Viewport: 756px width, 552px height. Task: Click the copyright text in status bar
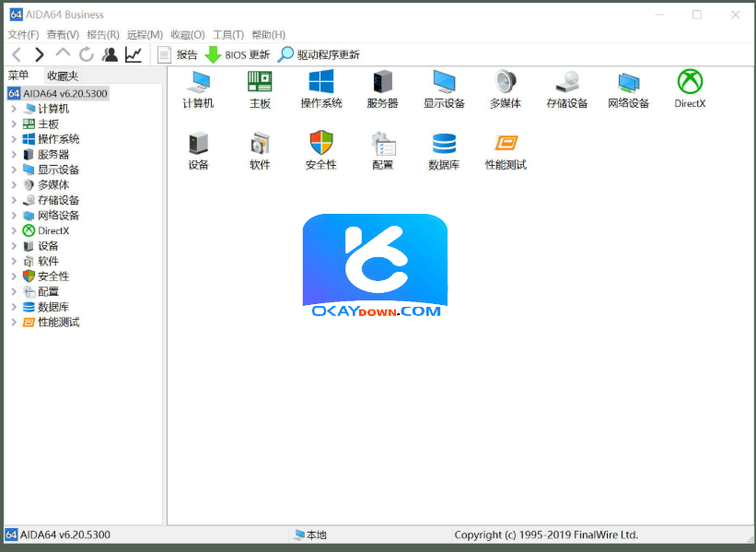[546, 534]
